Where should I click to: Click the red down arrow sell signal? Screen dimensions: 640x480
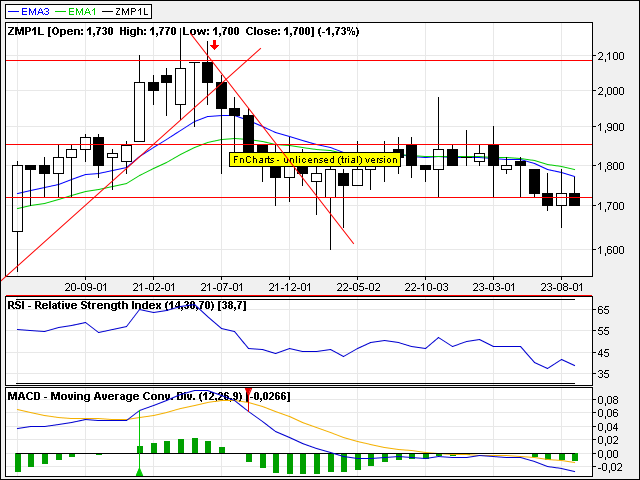214,45
